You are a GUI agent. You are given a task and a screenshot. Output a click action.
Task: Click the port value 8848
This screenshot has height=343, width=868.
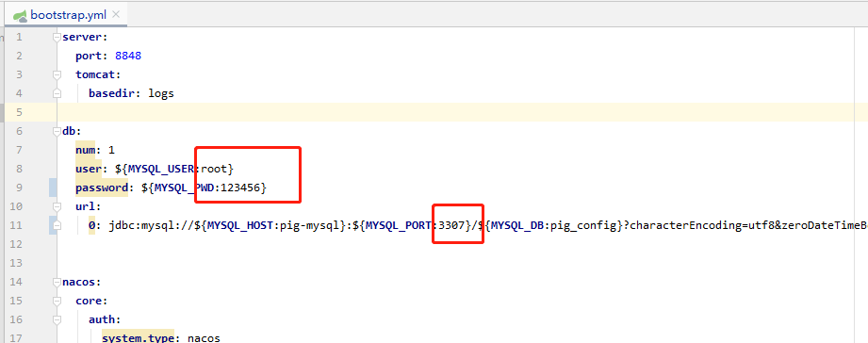click(128, 56)
